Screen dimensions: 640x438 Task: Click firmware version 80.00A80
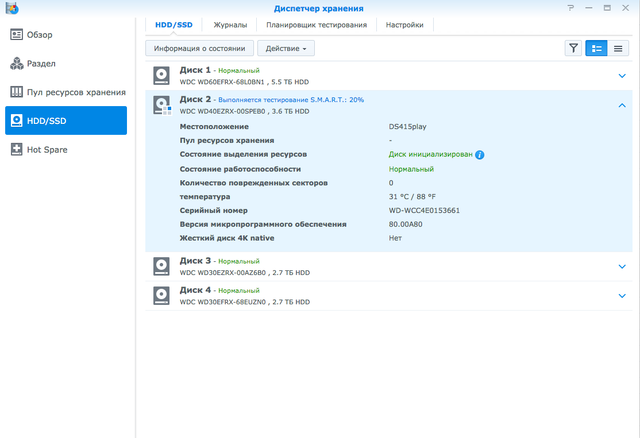click(x=405, y=224)
